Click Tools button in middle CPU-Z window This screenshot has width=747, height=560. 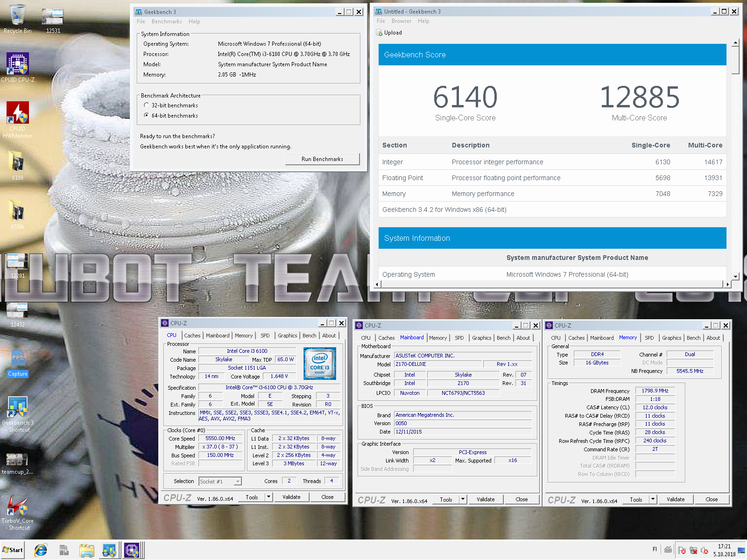coord(446,499)
